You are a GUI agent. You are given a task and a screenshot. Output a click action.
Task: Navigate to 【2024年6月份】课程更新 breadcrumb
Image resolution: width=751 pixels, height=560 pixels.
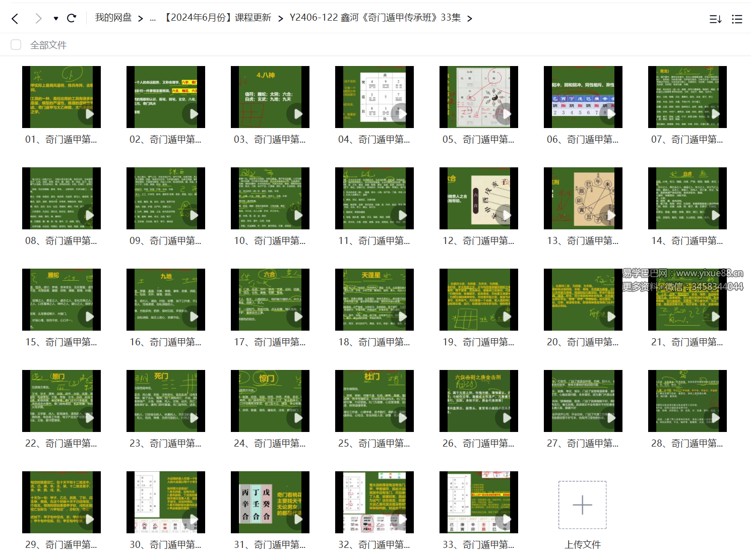pyautogui.click(x=218, y=18)
